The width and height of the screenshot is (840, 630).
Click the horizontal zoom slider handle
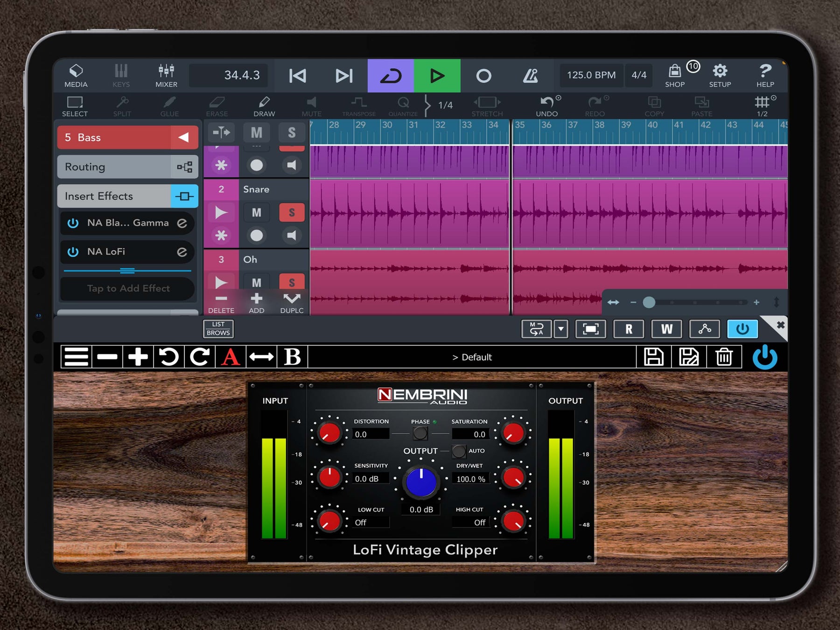[x=649, y=302]
